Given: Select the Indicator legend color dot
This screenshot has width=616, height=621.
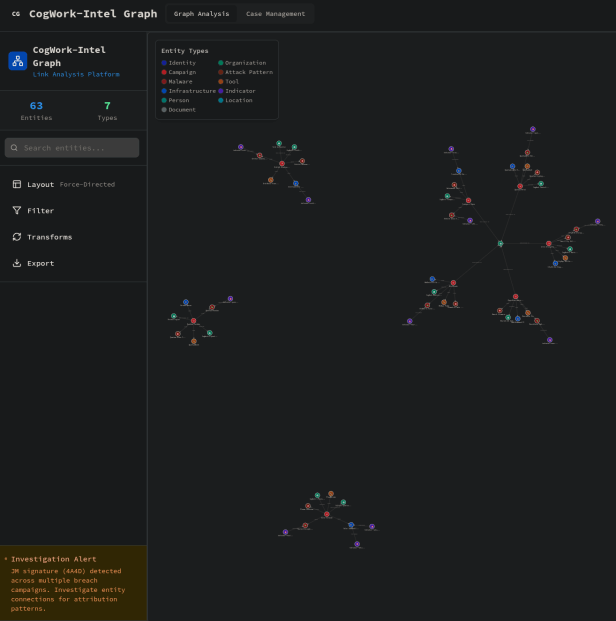Looking at the screenshot, I should click(x=220, y=91).
